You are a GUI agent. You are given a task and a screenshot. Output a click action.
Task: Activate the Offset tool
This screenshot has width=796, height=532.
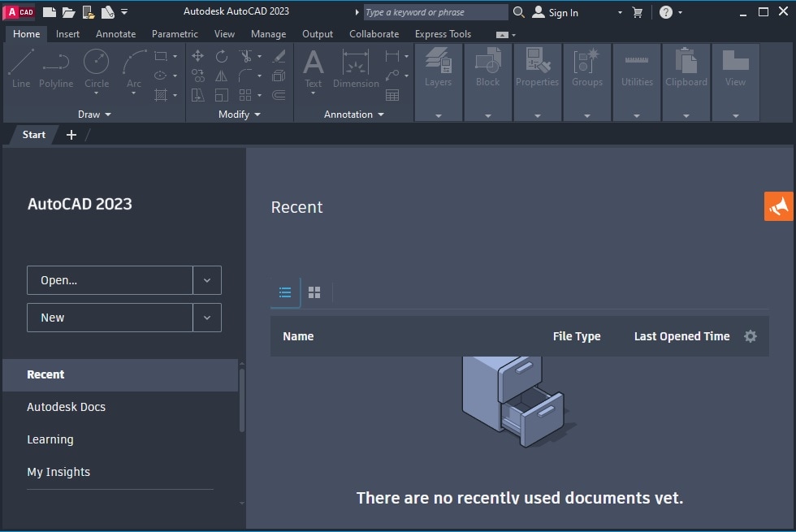(279, 95)
